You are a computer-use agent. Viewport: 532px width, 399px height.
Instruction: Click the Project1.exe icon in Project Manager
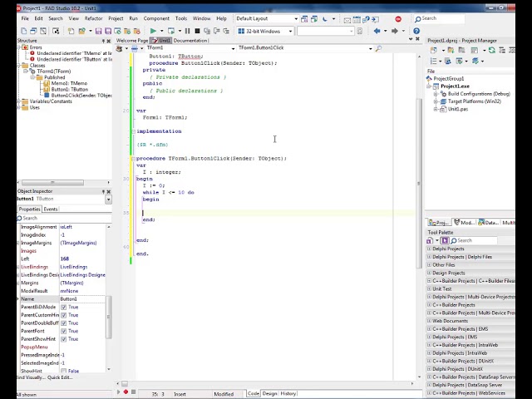(x=436, y=86)
